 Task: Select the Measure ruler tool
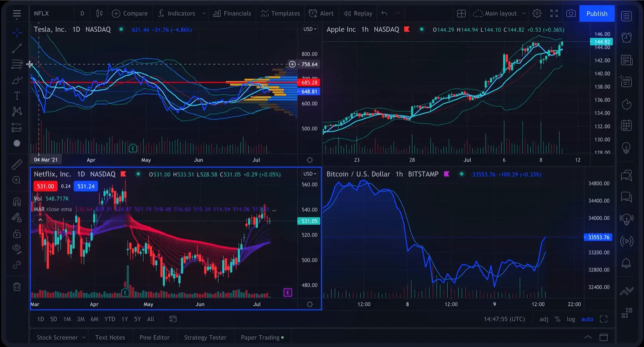tap(17, 165)
